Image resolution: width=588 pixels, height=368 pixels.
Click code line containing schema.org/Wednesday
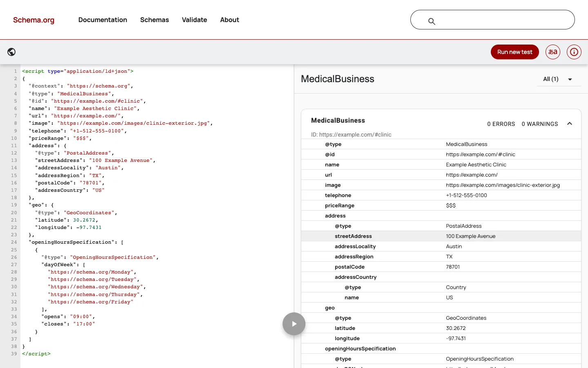97,287
